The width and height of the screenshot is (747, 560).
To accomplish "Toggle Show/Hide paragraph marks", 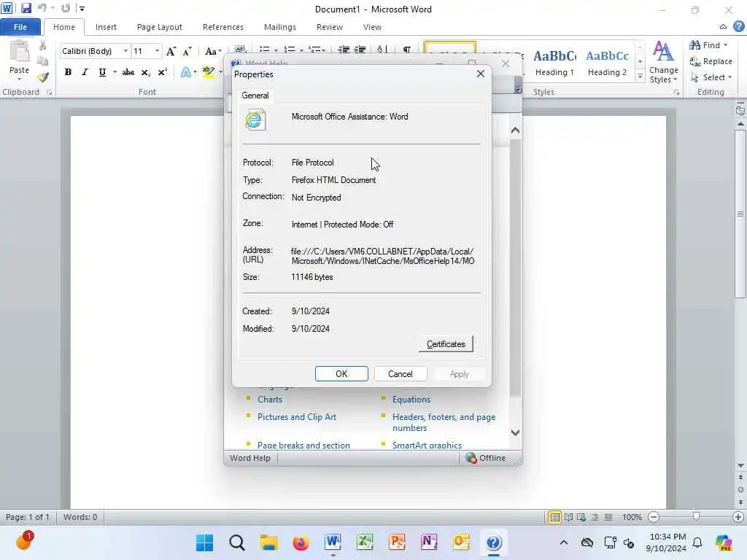I will tap(407, 49).
